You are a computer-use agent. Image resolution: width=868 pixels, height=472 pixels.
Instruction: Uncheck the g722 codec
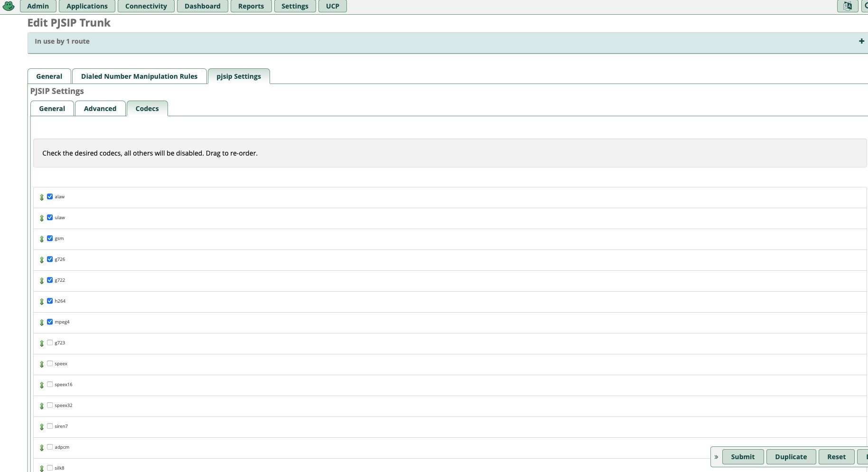[x=50, y=280]
